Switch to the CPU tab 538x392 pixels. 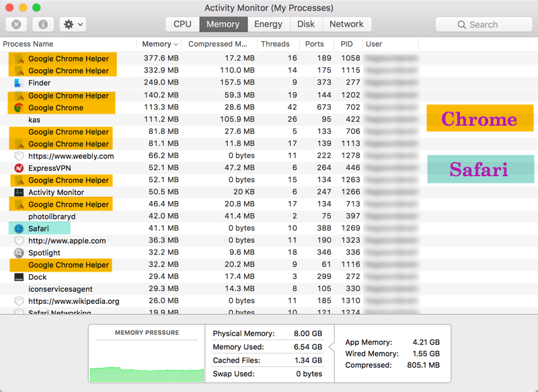point(182,24)
